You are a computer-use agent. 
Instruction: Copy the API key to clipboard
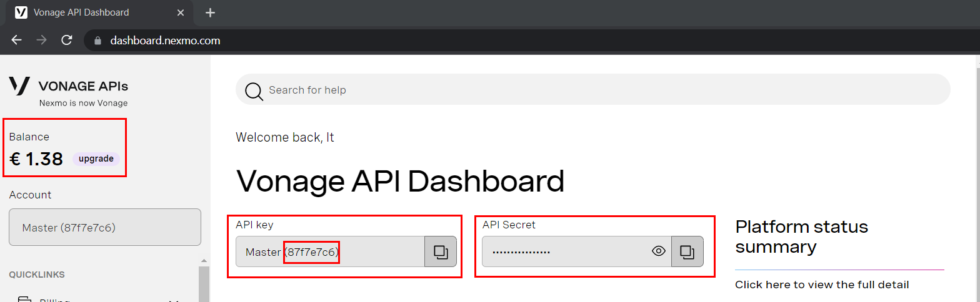click(441, 251)
